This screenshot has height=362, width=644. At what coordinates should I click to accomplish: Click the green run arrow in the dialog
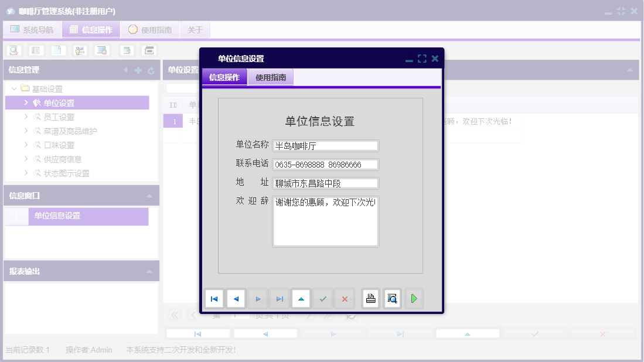pyautogui.click(x=414, y=298)
